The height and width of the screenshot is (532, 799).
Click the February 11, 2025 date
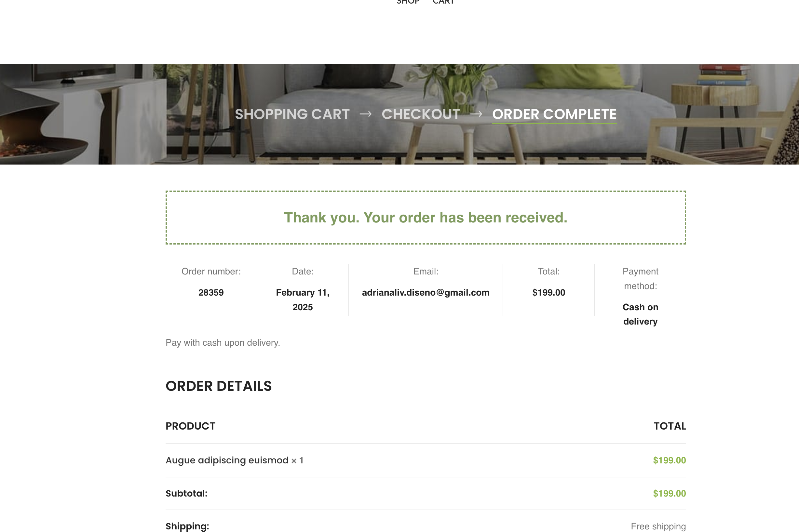tap(303, 300)
